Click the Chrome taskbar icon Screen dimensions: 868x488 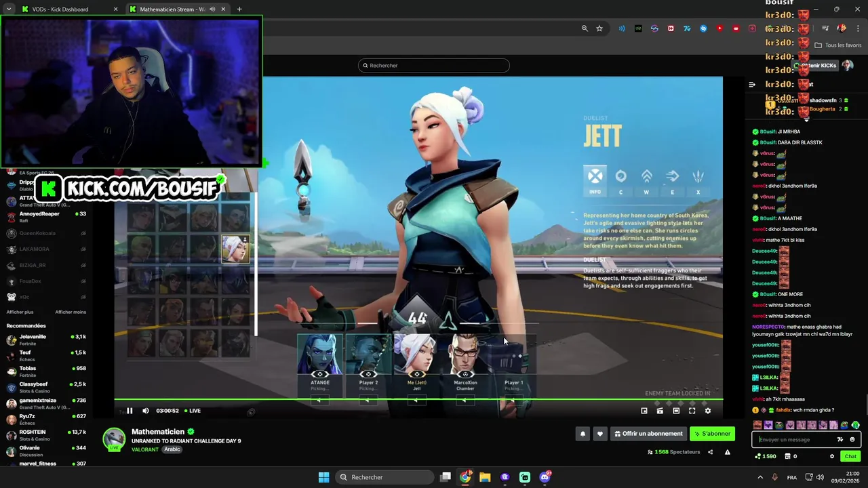pos(465,477)
